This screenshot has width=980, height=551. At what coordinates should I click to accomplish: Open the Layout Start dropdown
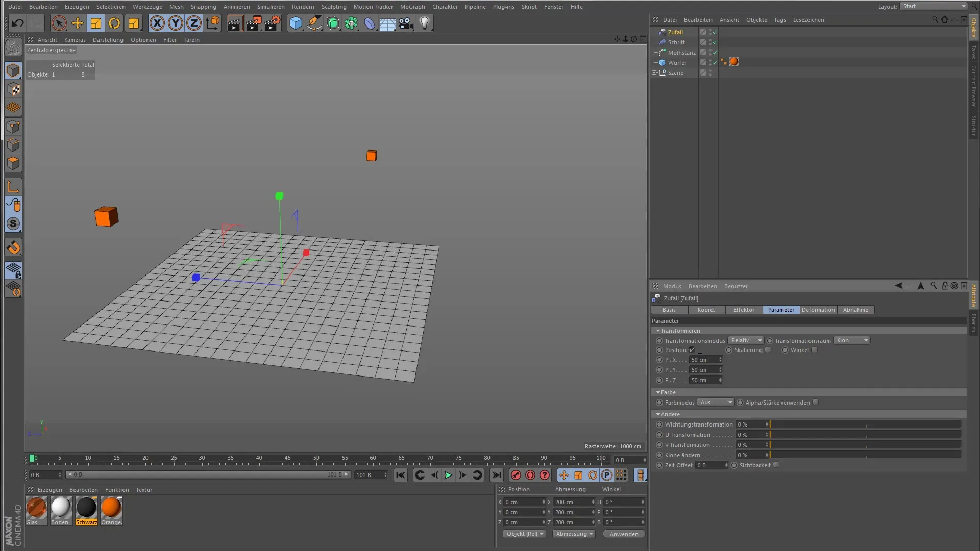click(x=934, y=6)
